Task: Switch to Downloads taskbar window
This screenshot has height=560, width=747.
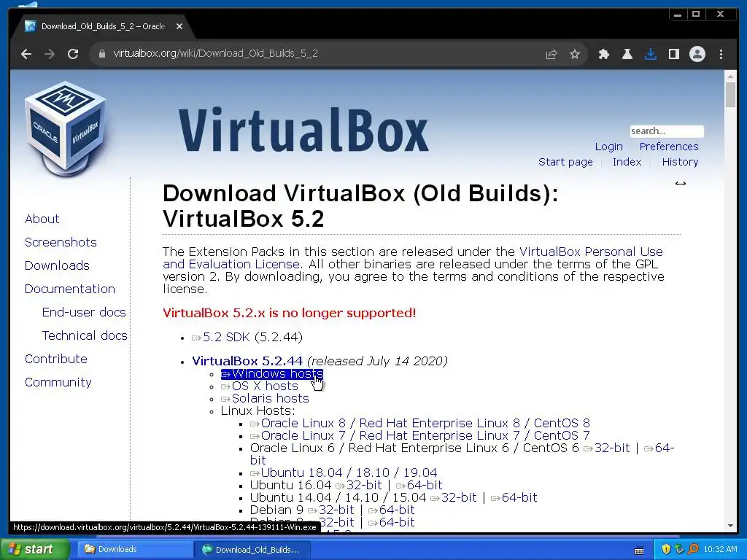Action: (x=133, y=549)
